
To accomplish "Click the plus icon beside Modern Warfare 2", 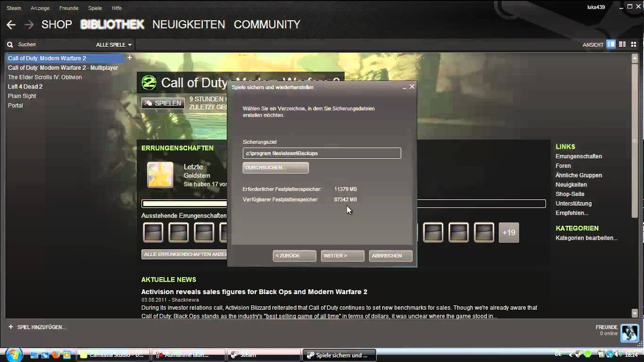I will [x=129, y=58].
